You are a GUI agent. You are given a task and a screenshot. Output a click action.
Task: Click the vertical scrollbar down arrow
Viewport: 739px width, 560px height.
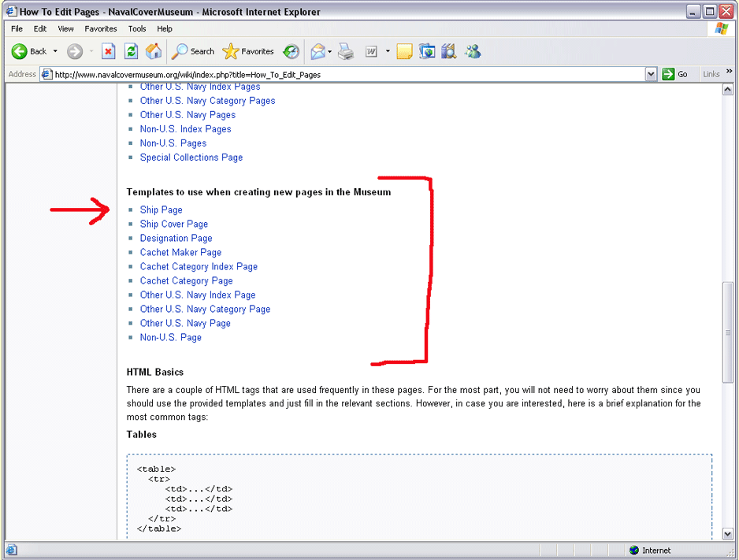coord(728,533)
